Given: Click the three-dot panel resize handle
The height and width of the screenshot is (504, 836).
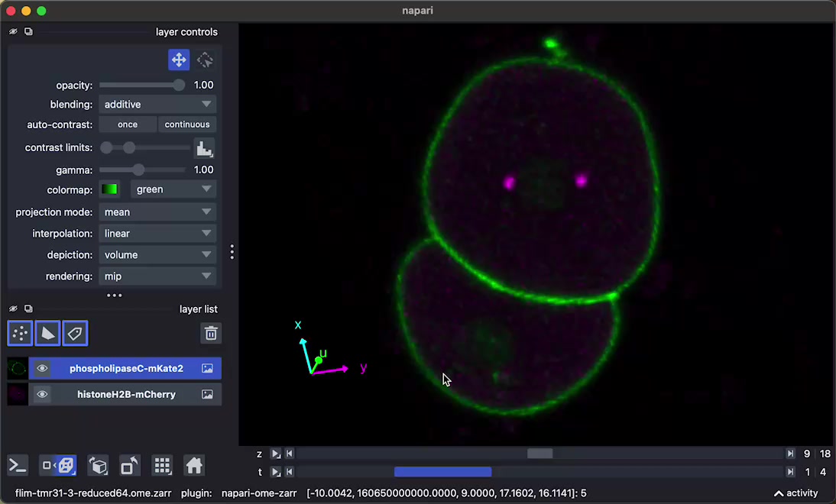Looking at the screenshot, I should click(x=232, y=252).
